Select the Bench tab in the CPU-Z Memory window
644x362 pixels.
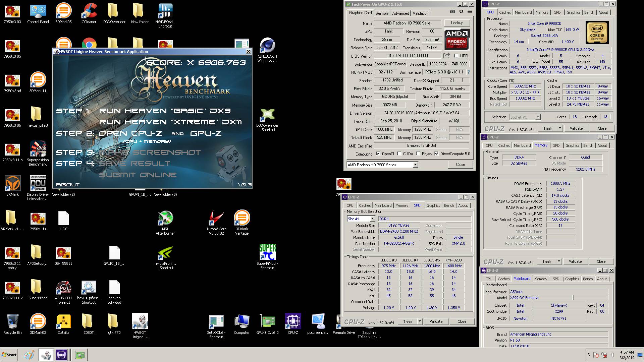tap(588, 145)
